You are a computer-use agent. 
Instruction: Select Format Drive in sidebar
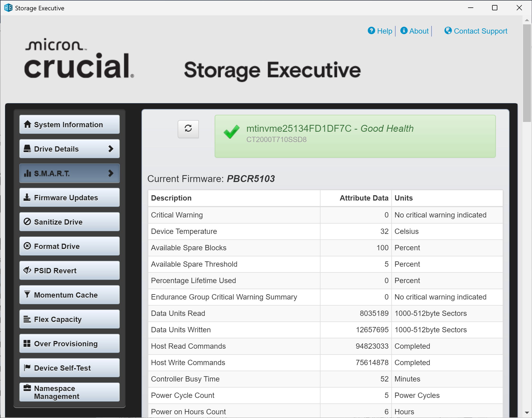(x=70, y=246)
